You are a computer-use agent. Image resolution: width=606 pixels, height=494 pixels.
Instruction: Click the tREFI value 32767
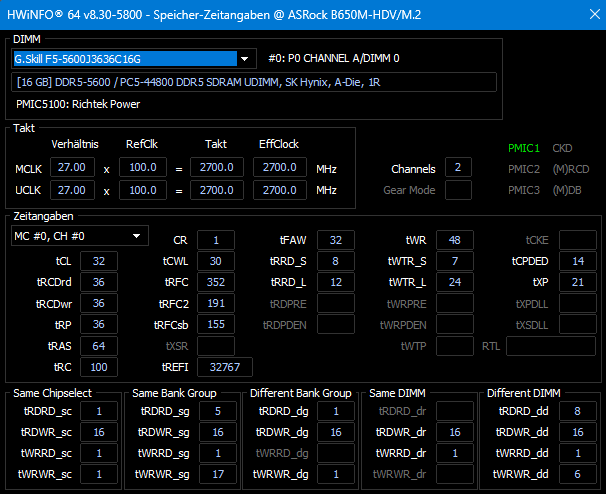[x=225, y=367]
